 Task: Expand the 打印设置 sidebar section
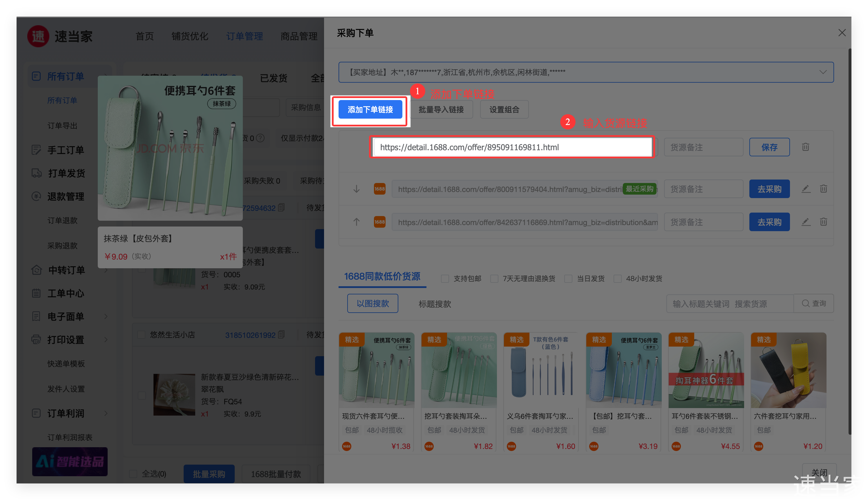[x=65, y=340]
